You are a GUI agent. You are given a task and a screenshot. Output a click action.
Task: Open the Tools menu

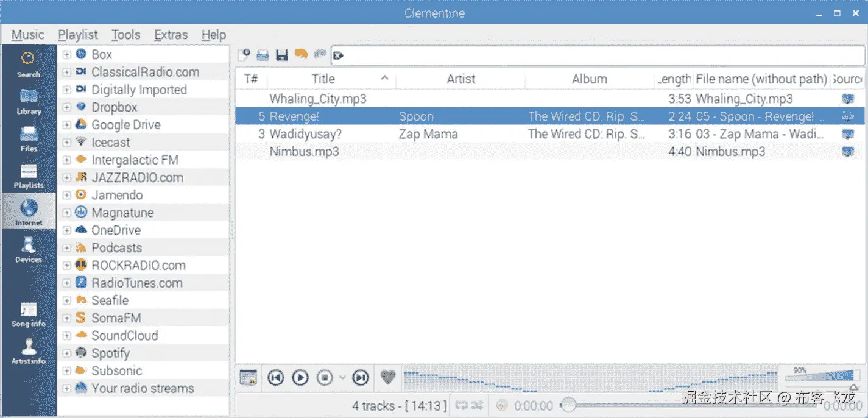126,35
